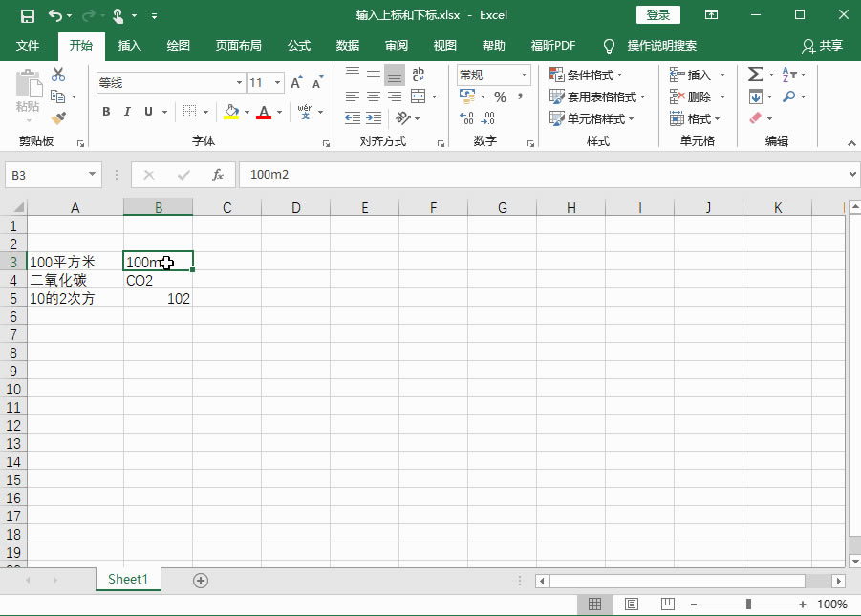Expand the borders dropdown arrow
This screenshot has width=861, height=616.
[x=205, y=112]
